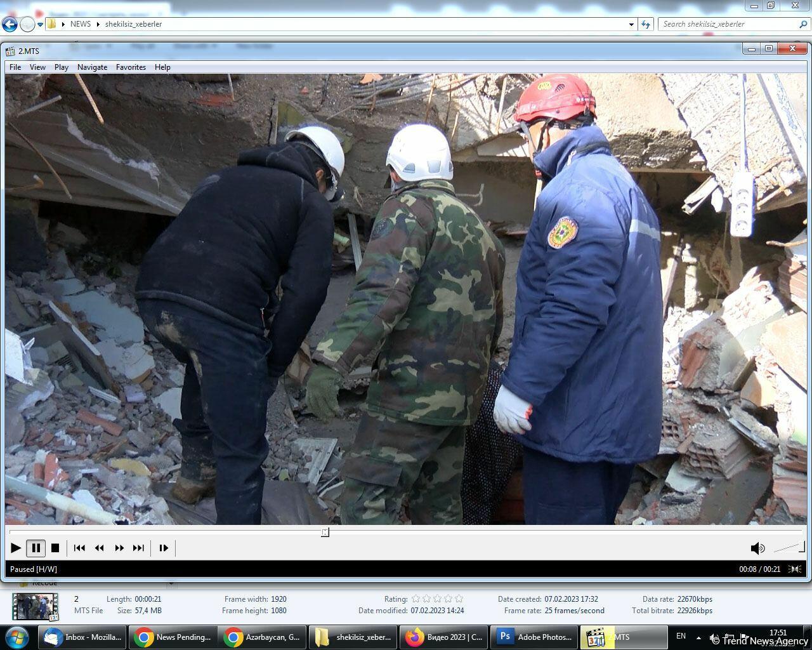Refresh the shekilsiz_xeberler folder view

[x=646, y=24]
